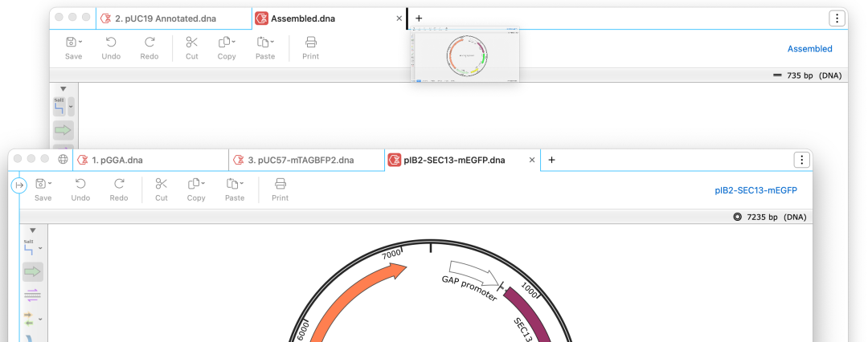Viewport: 868px width, 342px height.
Task: Toggle SalI enzymes icon in Assembled window sidebar
Action: point(59,106)
